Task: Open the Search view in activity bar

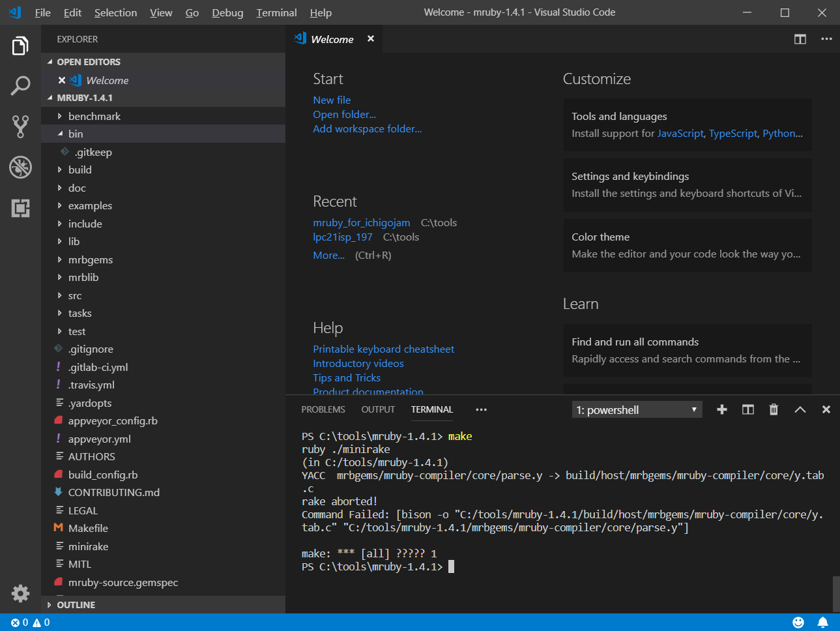Action: pos(20,85)
